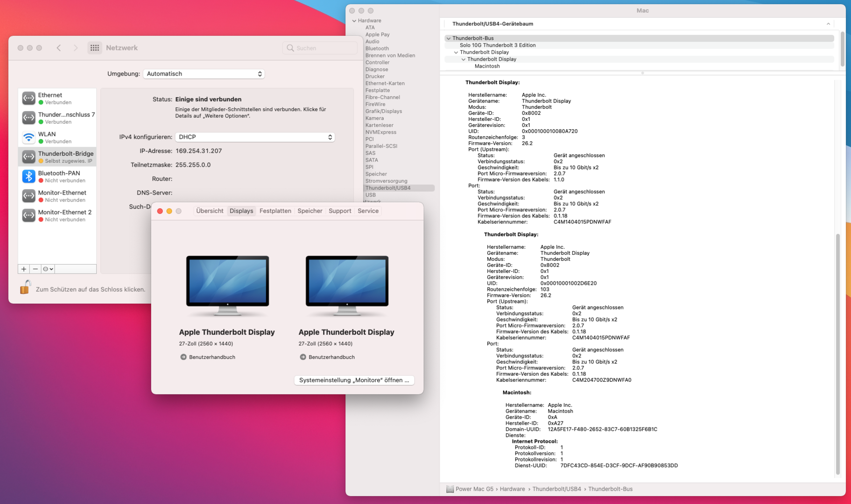Collapse the Thunderbolt/USB4-Gerätebaum header chevron

coord(828,24)
